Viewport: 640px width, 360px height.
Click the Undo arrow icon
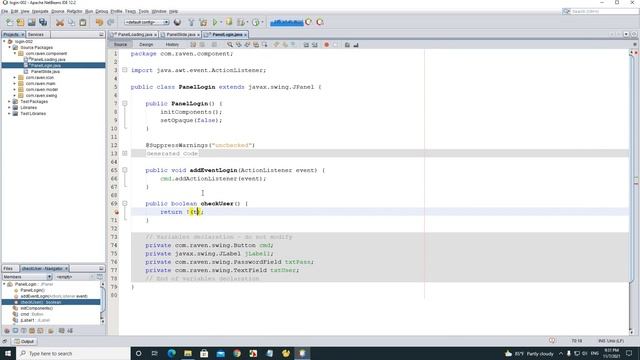(99, 22)
